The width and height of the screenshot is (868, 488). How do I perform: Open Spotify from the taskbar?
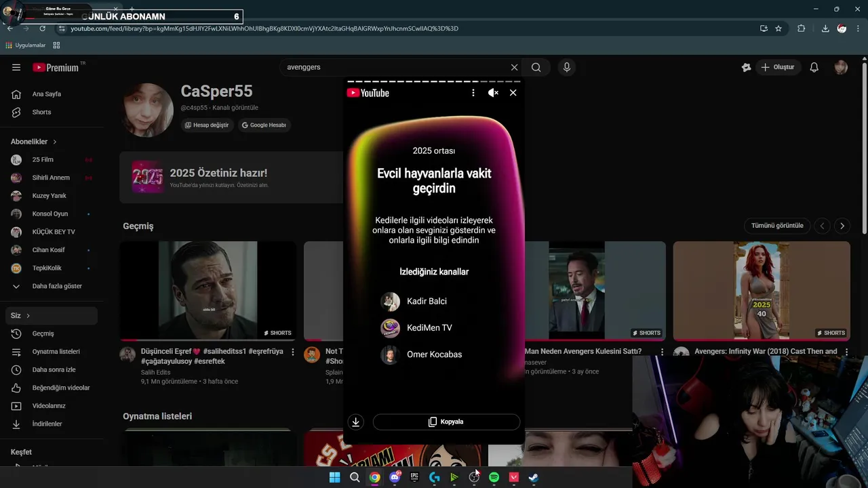coord(494,477)
